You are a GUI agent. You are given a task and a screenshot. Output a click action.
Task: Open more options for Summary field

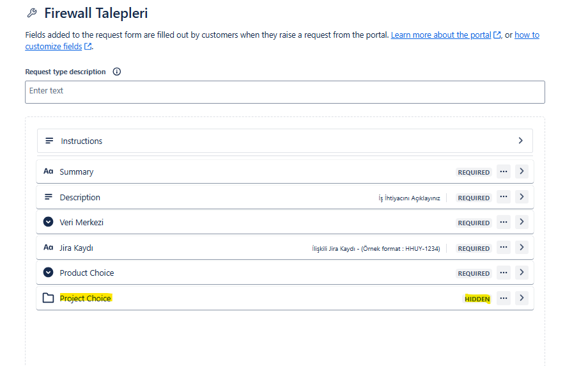[x=503, y=171]
